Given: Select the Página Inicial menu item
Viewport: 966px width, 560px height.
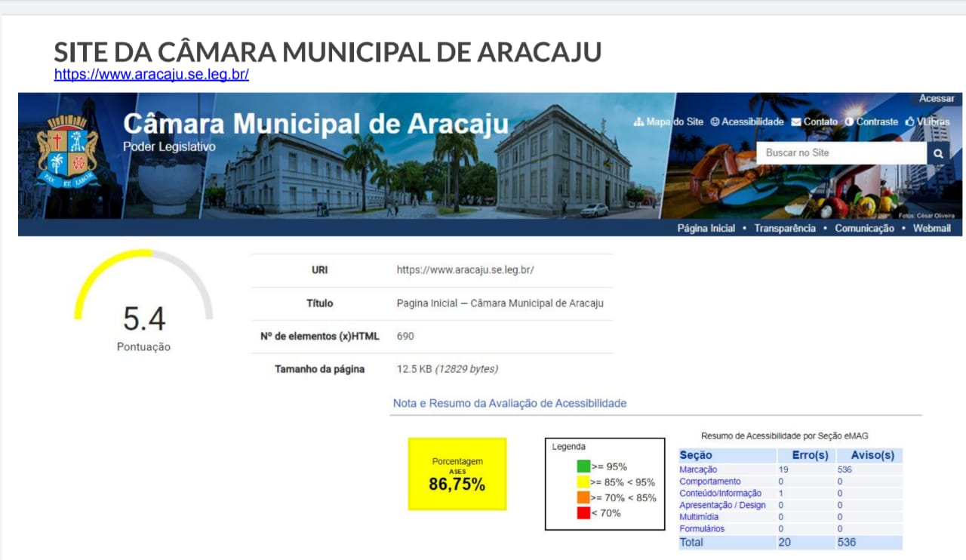Looking at the screenshot, I should (x=706, y=228).
